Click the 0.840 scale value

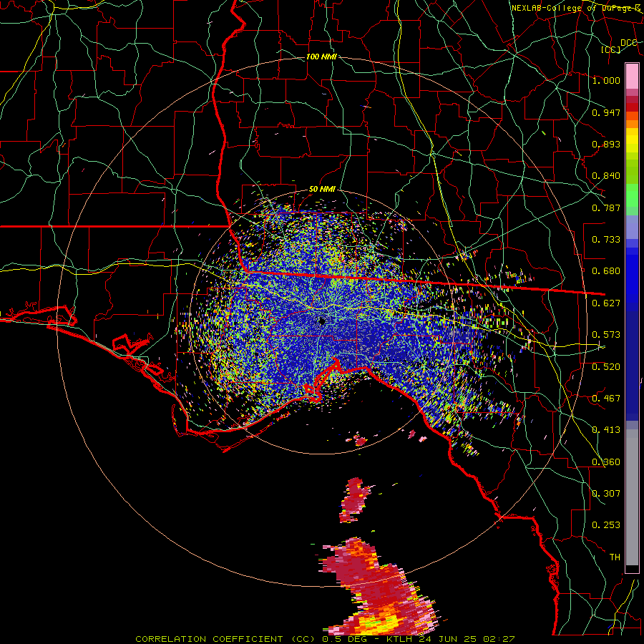pos(606,176)
